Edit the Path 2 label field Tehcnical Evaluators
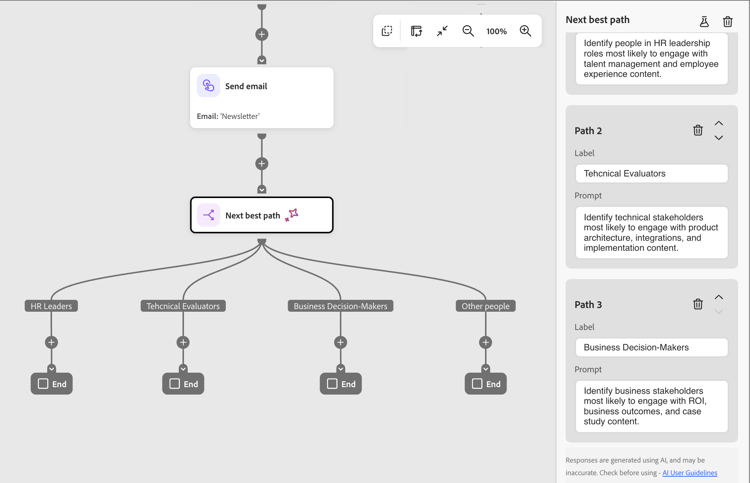Screen dimensions: 750x483 tap(651, 174)
